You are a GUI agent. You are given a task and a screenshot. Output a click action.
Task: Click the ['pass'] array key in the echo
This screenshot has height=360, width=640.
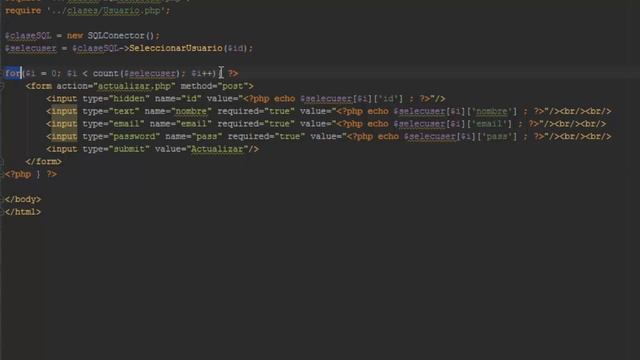click(497, 137)
